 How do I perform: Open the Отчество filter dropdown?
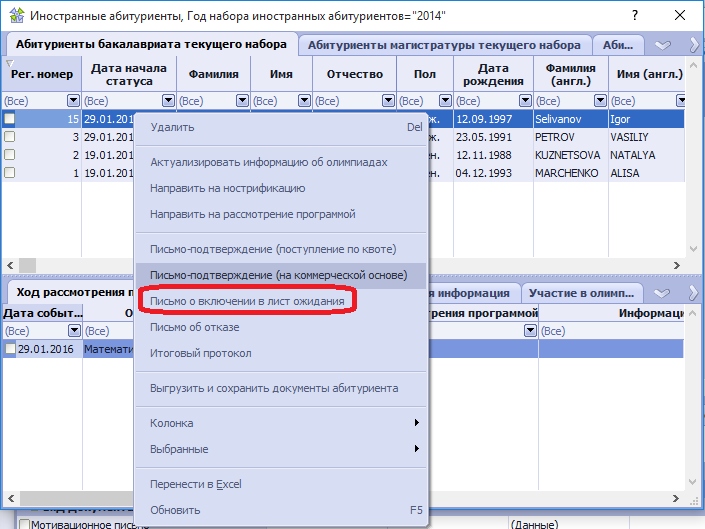pyautogui.click(x=388, y=101)
